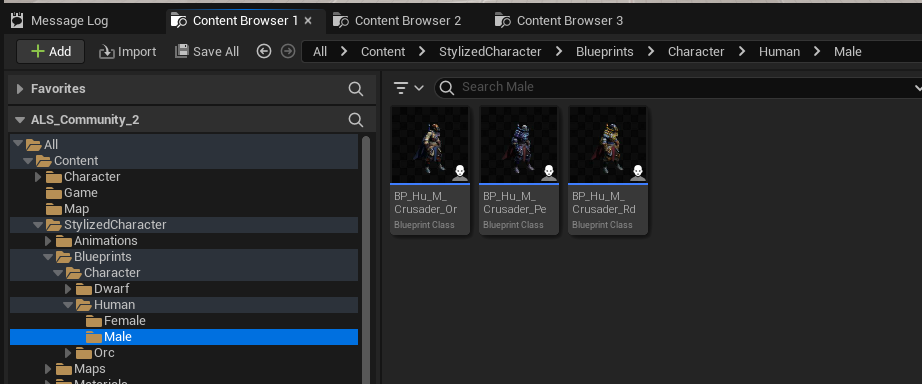Expand the top-level Character folder arrow
Screen dimensions: 922x384
[38, 176]
